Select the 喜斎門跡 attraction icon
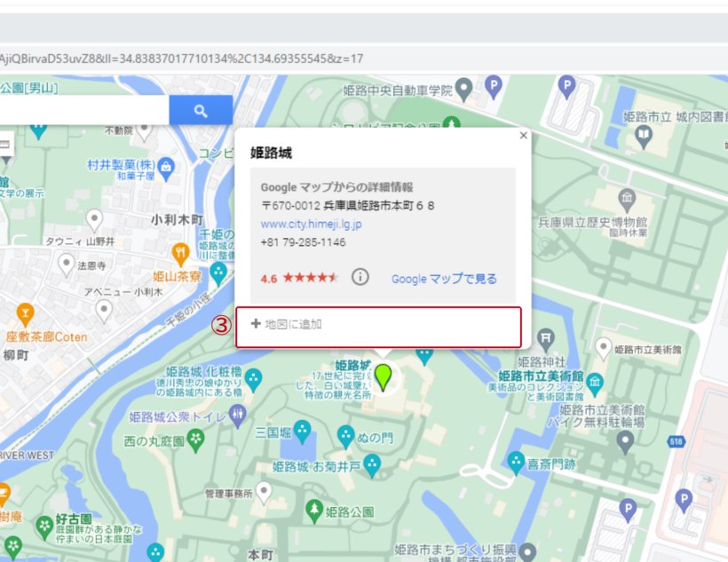This screenshot has width=728, height=562. (x=516, y=463)
